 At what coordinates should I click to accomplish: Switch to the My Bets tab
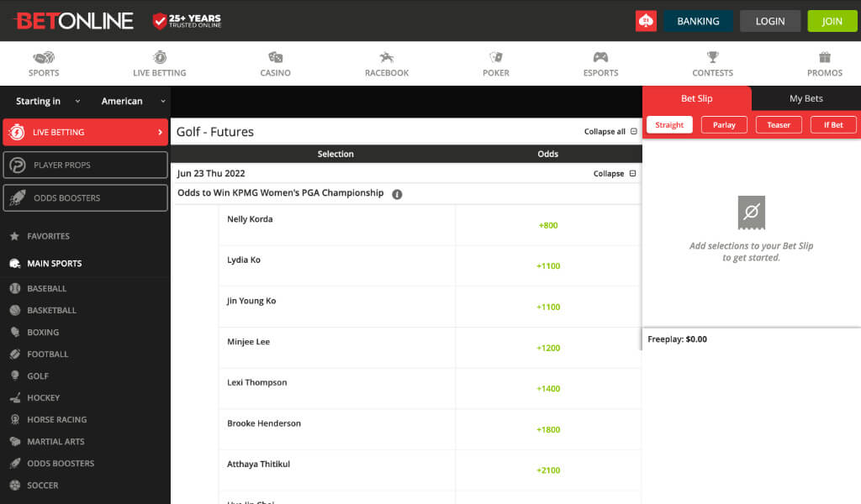806,99
